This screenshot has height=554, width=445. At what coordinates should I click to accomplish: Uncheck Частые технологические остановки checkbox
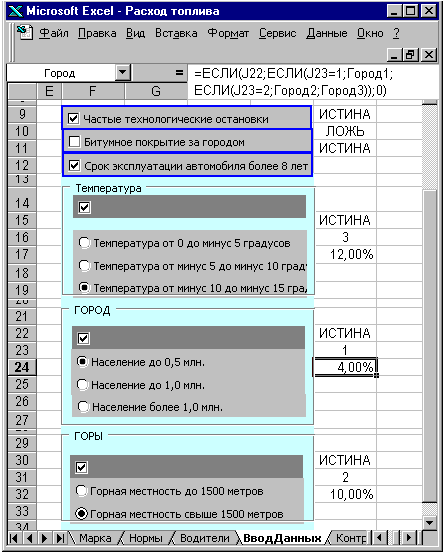(x=73, y=118)
